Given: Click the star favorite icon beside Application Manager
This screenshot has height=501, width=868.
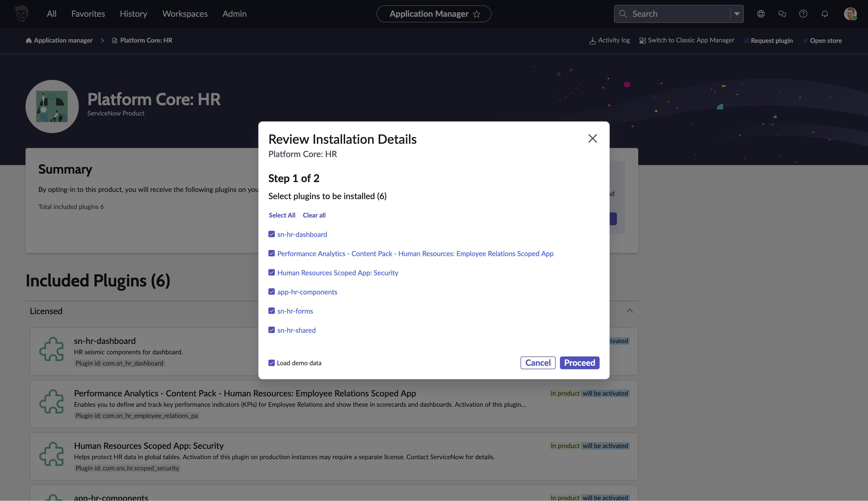Looking at the screenshot, I should click(476, 14).
